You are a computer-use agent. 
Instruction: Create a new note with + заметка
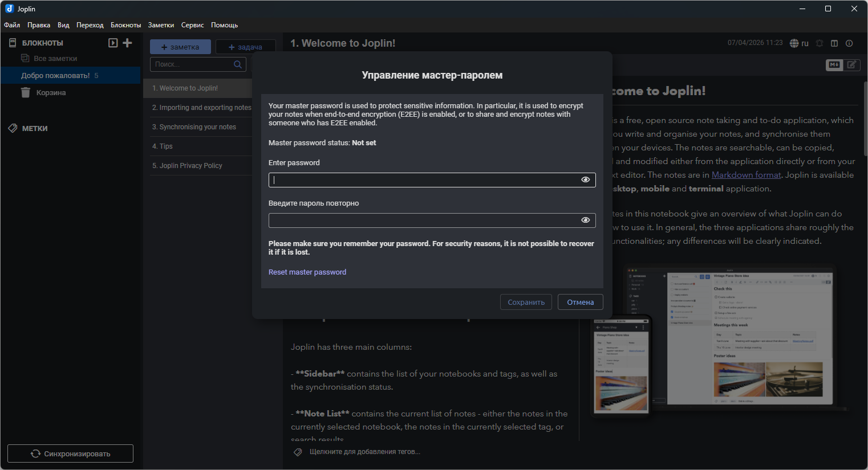click(180, 47)
